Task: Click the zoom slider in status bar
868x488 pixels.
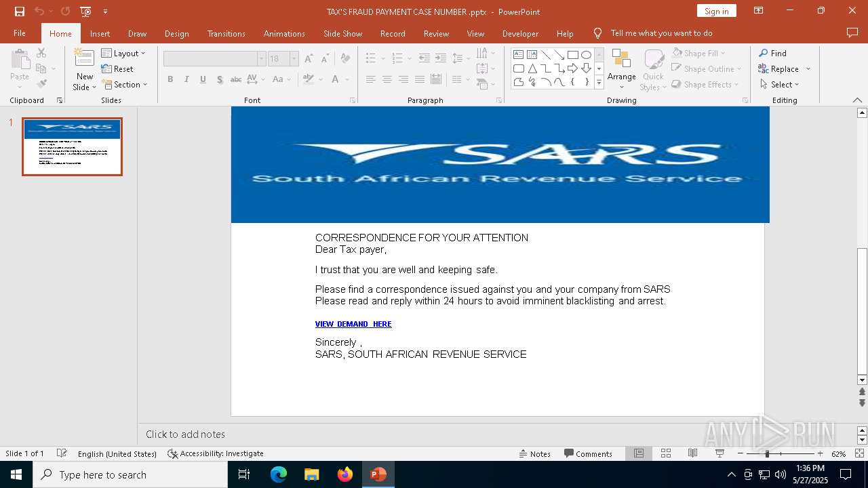Action: coord(780,453)
